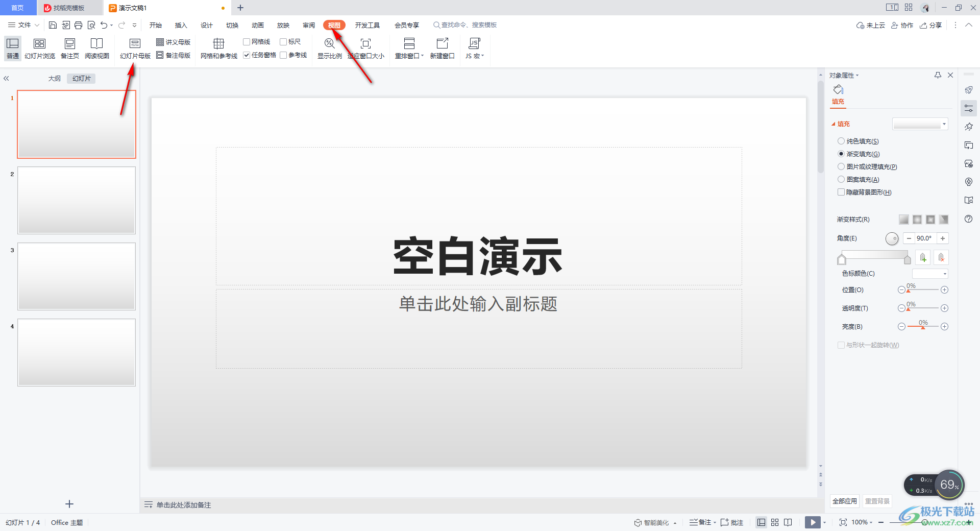This screenshot has width=980, height=531.
Task: Click the fill bucket icon in properties pane
Action: (x=838, y=90)
